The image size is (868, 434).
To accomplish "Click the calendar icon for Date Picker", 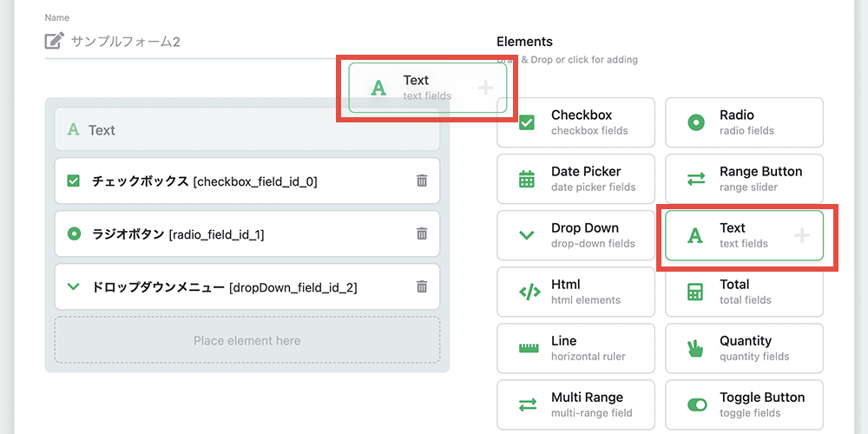I will pos(527,180).
